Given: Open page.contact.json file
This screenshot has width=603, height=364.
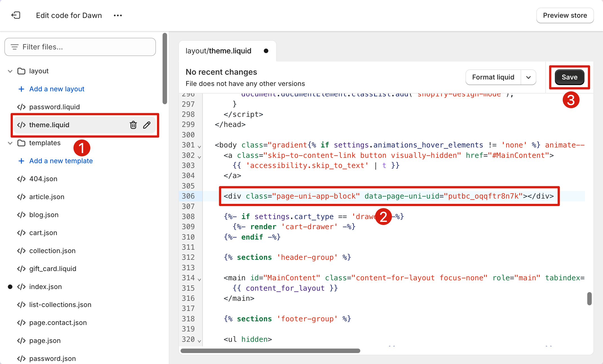Looking at the screenshot, I should (58, 323).
